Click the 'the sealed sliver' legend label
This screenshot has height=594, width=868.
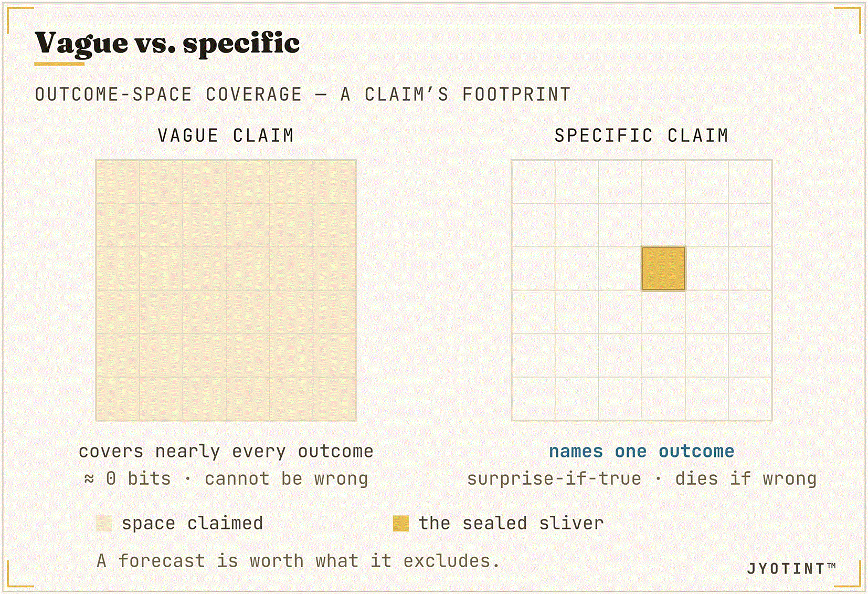(x=511, y=524)
